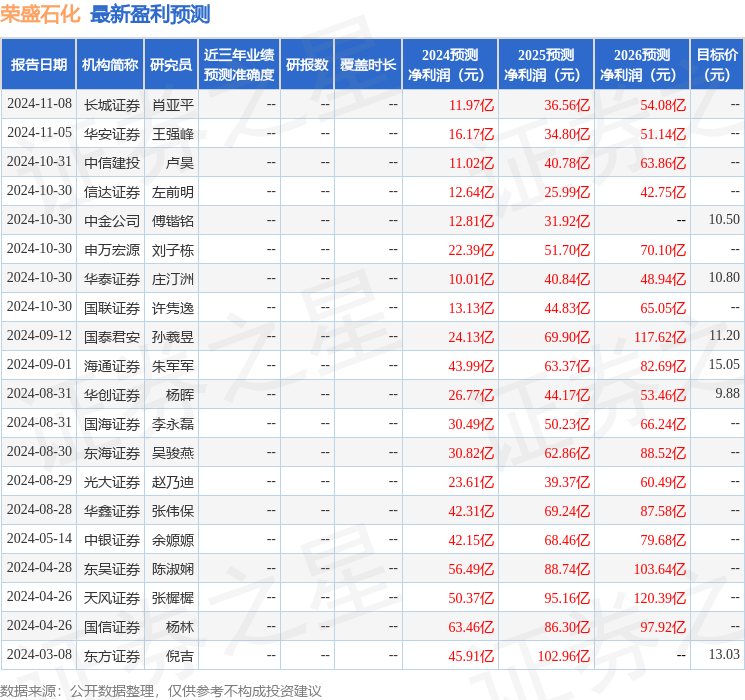745x700 pixels.
Task: Click the value 120.39亿
Action: 660,598
